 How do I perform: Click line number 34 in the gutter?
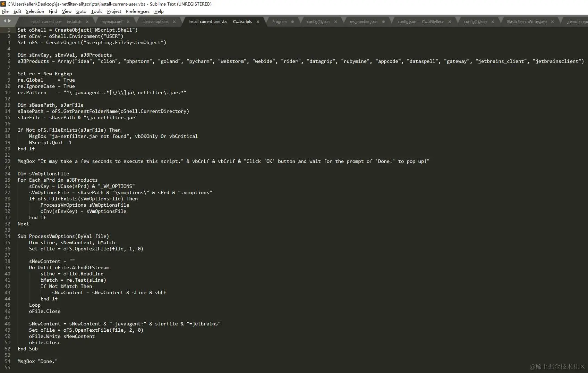8,236
